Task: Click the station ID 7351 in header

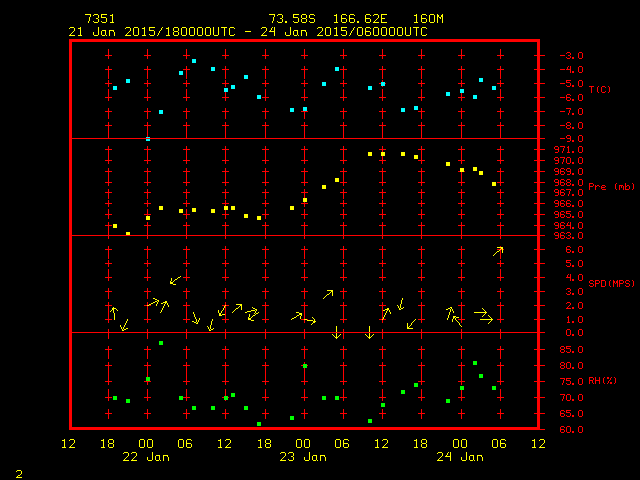Action: click(100, 19)
